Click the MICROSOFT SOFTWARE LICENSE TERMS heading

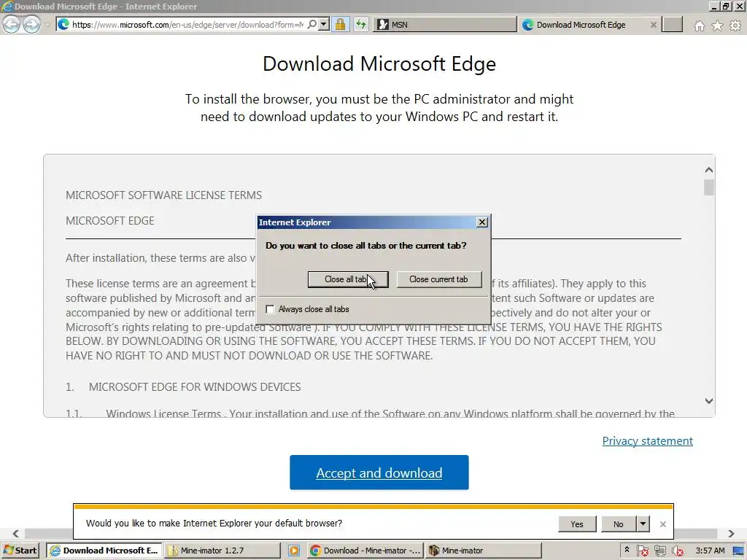[x=164, y=195]
